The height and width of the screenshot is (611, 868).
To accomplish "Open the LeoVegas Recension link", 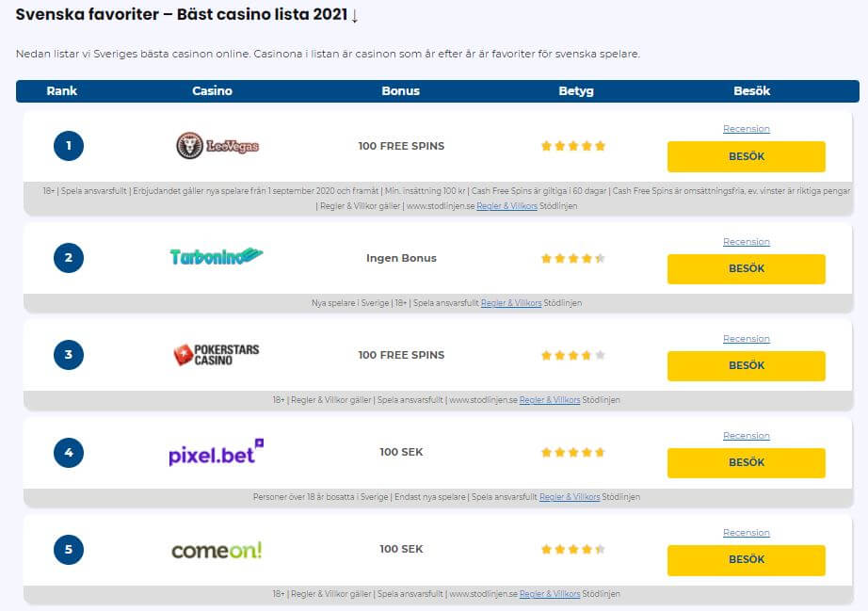I will point(746,129).
